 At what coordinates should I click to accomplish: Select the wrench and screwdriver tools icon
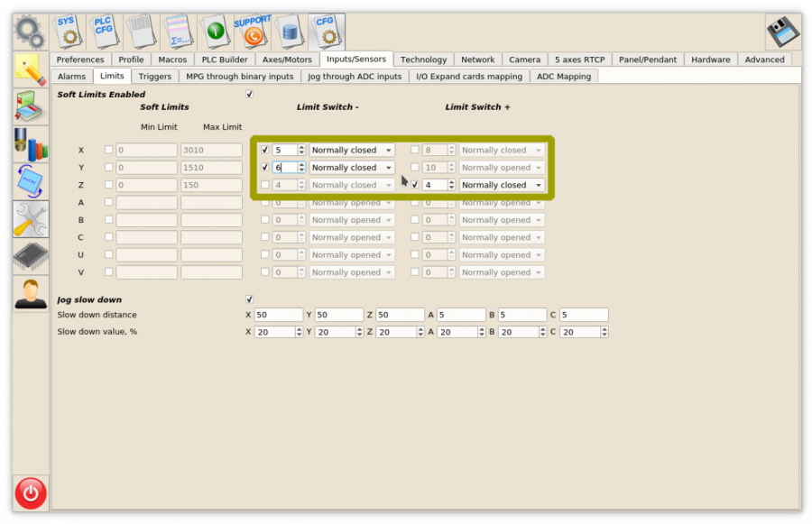tap(31, 219)
